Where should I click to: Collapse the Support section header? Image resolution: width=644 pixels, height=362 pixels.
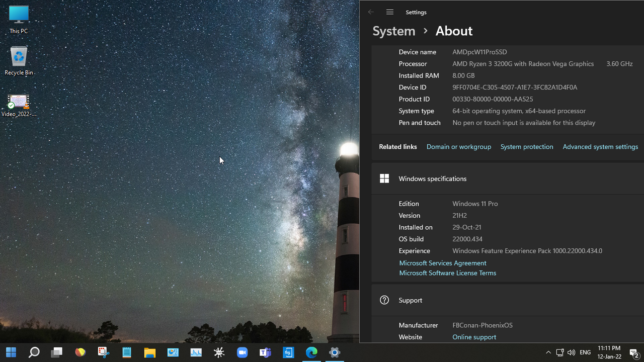click(508, 300)
